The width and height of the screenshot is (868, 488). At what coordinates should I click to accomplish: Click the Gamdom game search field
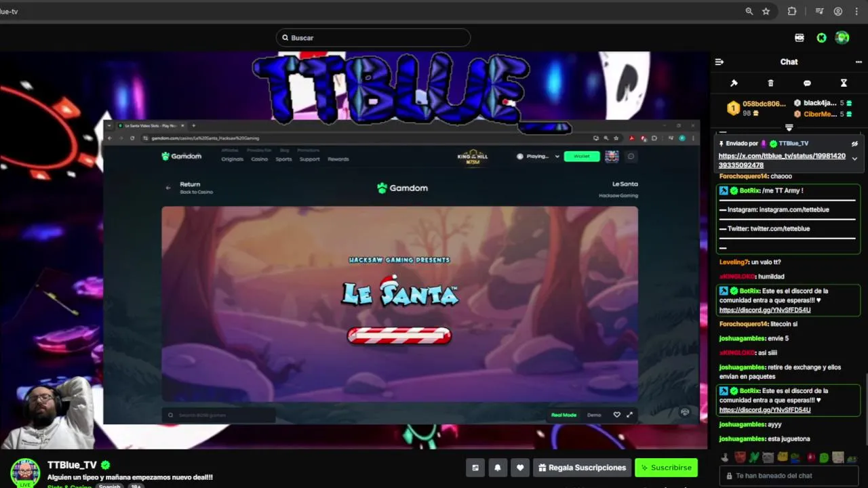coord(218,415)
